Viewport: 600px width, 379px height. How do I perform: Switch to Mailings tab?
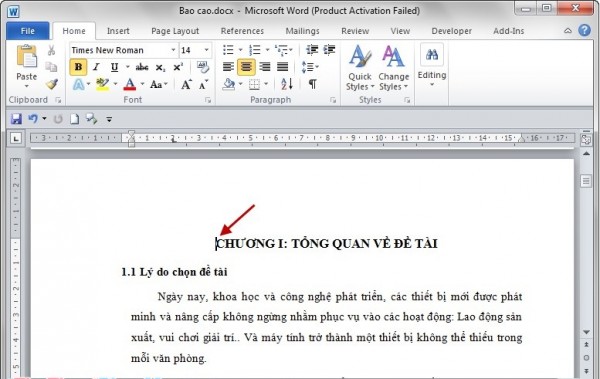[302, 31]
